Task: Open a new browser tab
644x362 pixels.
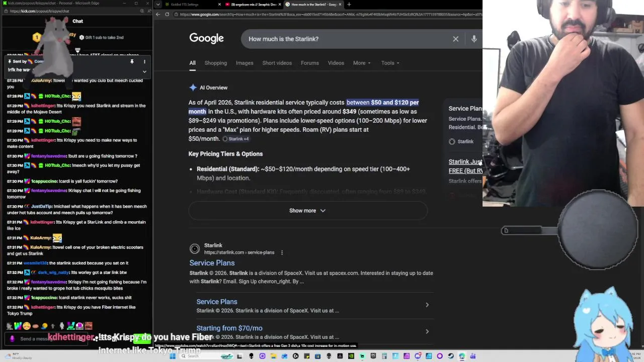Action: (349, 5)
